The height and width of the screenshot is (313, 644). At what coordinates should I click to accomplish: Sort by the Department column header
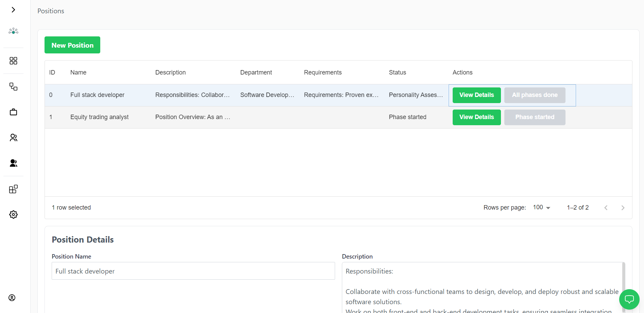click(256, 72)
